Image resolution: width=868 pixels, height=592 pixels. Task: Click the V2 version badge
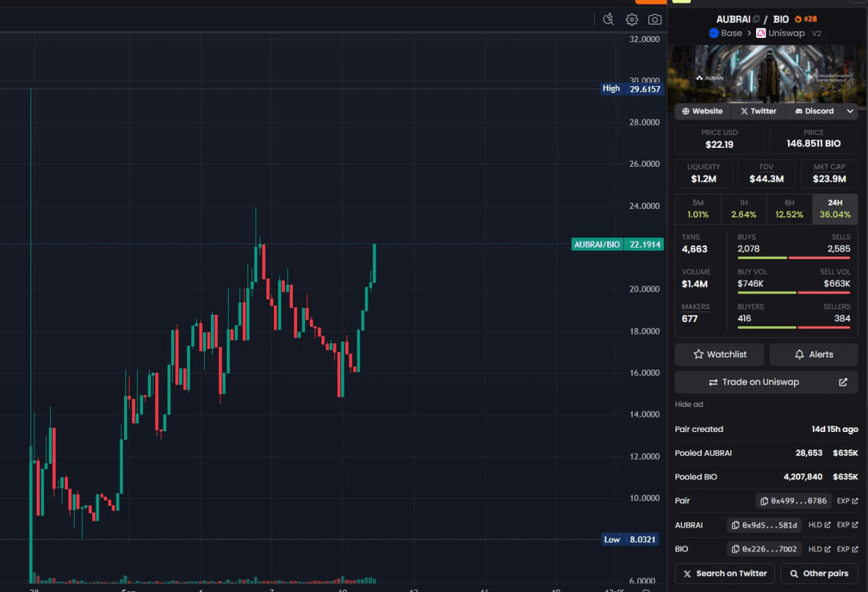pos(817,33)
